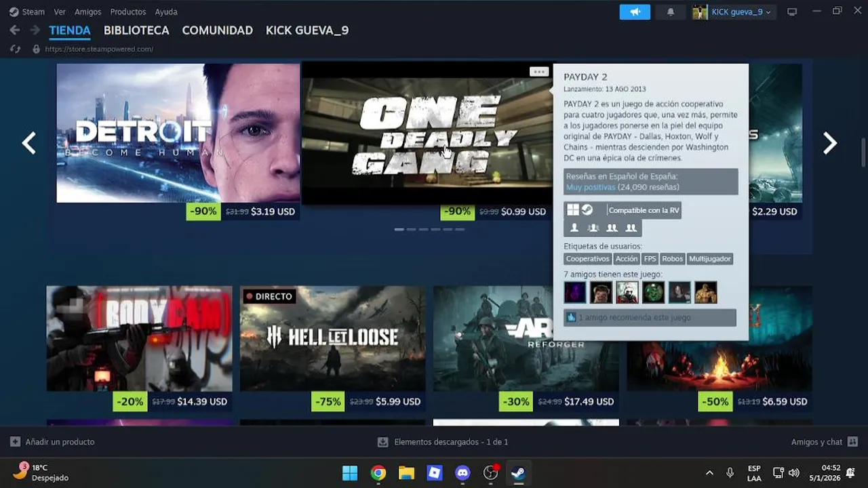
Task: Click the store URL address field
Action: [x=99, y=49]
